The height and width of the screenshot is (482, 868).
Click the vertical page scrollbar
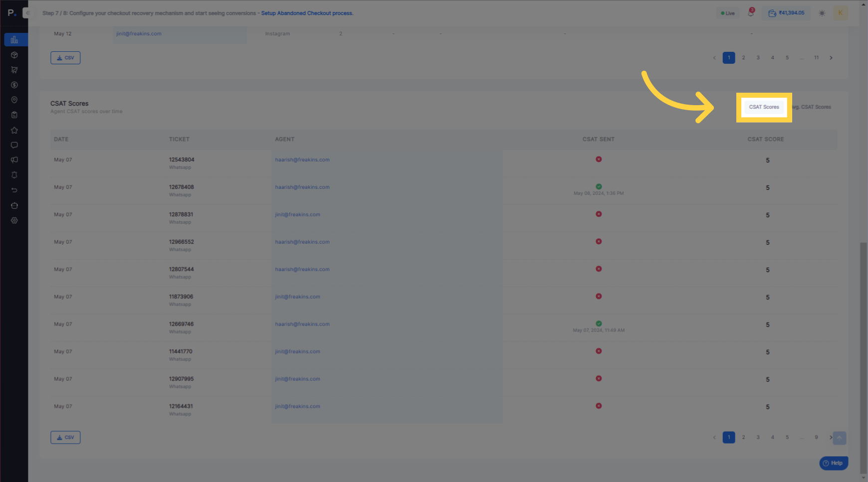(x=864, y=358)
